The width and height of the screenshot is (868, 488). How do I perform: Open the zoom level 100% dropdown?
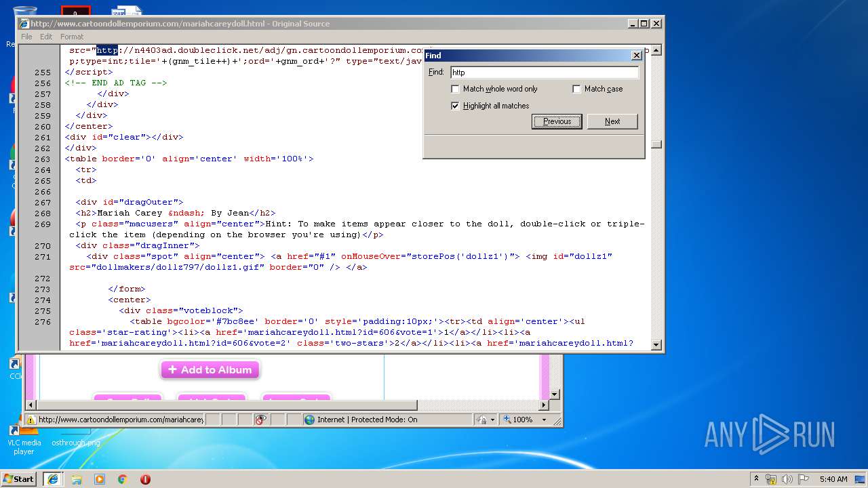click(543, 420)
